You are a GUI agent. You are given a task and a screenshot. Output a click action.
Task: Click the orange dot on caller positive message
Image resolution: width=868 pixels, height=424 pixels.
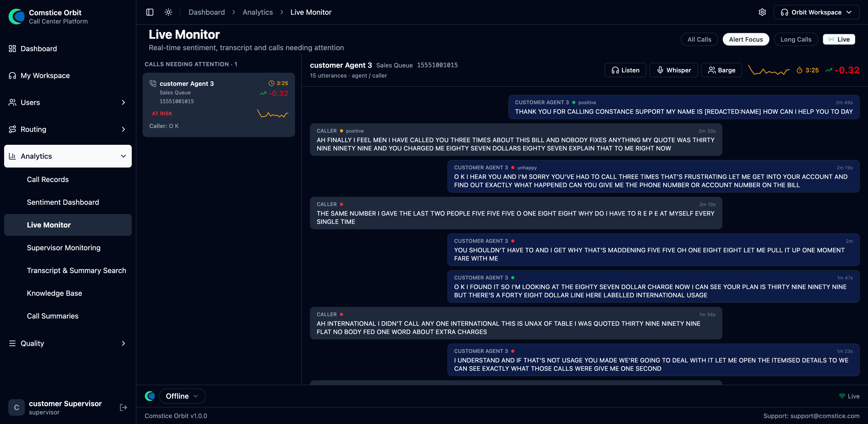click(x=341, y=131)
